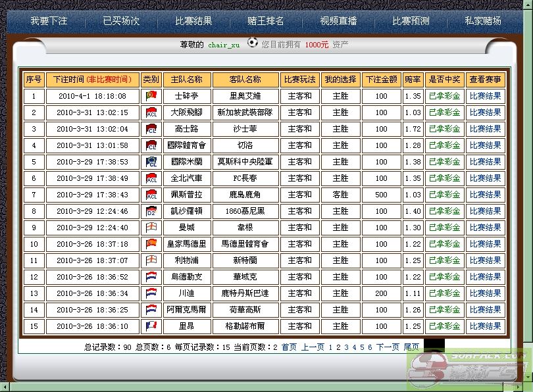This screenshot has height=392, width=533.
Task: Click the ACL league icon for 大阪飛腳
Action: (151, 112)
